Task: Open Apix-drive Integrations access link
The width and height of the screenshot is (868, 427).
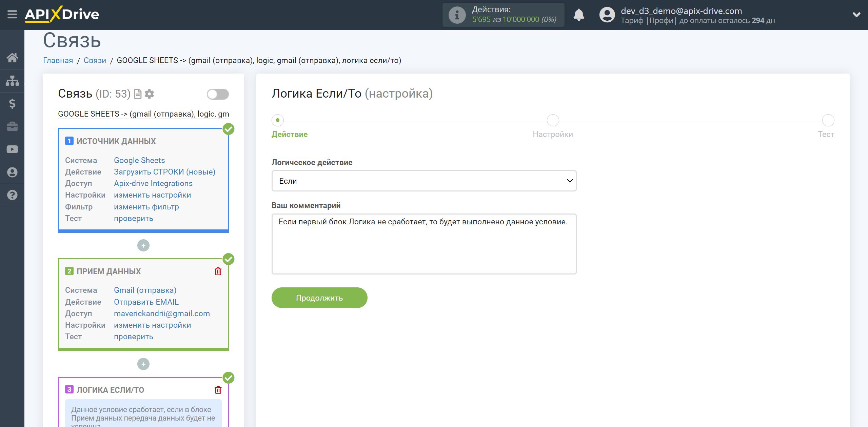Action: pos(153,183)
